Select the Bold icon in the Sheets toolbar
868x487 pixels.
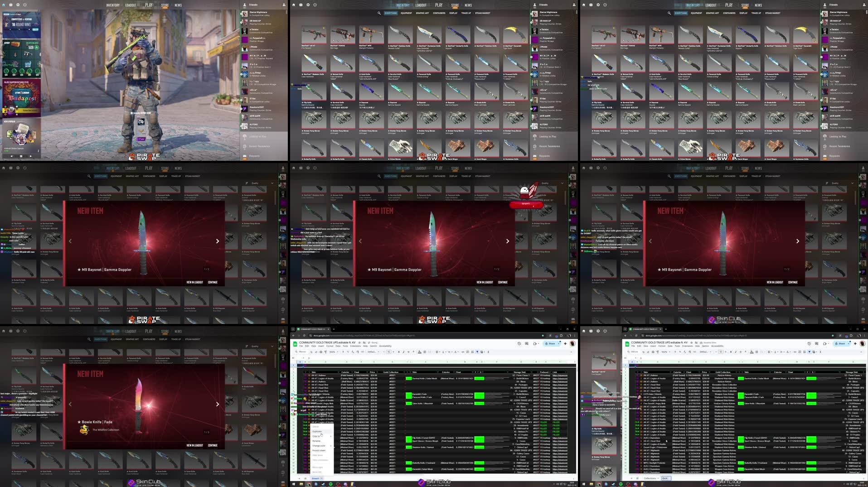pos(399,352)
